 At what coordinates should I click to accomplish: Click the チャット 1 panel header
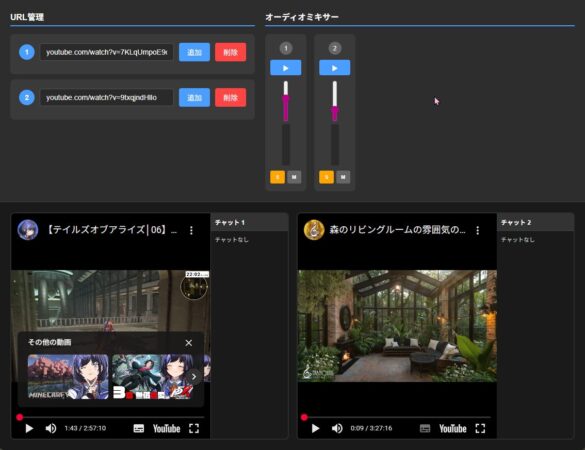pos(250,222)
